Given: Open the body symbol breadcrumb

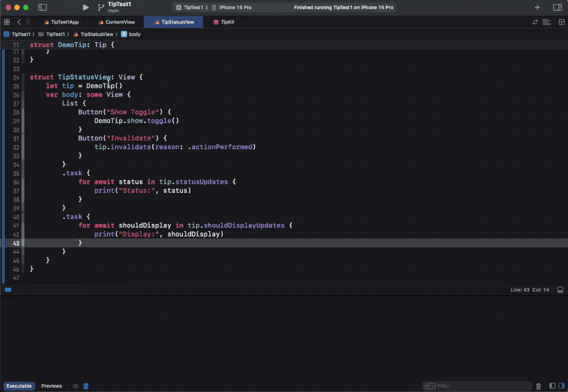Looking at the screenshot, I should [x=131, y=35].
